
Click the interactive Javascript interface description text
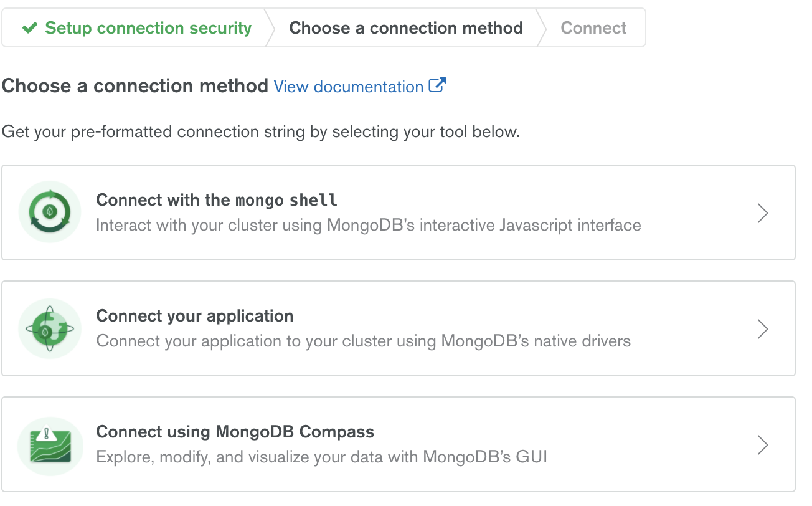tap(369, 225)
